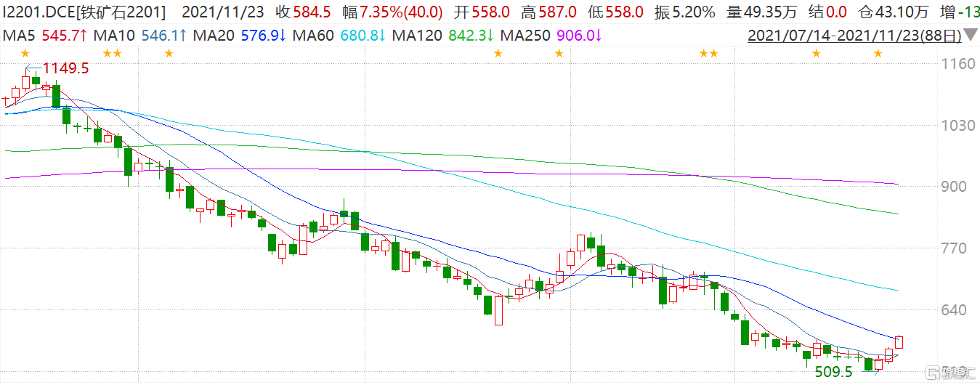The image size is (980, 385).
Task: Select the last red candlestick on the chart
Action: point(899,341)
